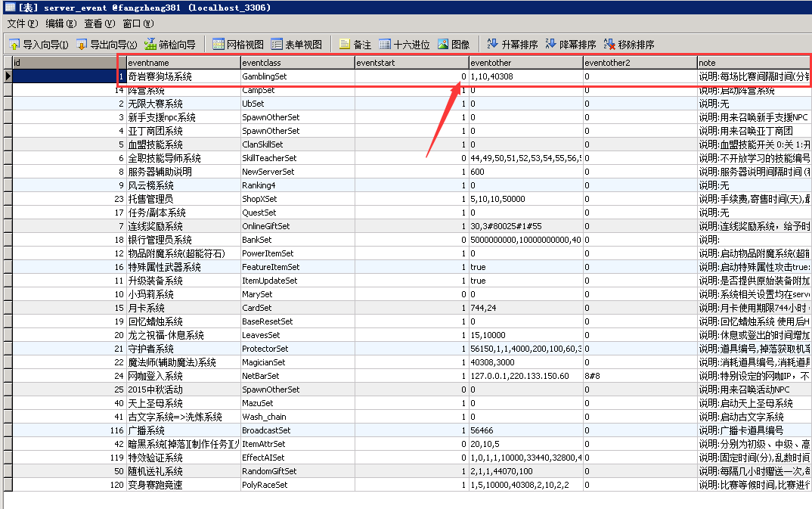Select cell 新手支援npc系统
The height and width of the screenshot is (509, 812).
(x=183, y=117)
